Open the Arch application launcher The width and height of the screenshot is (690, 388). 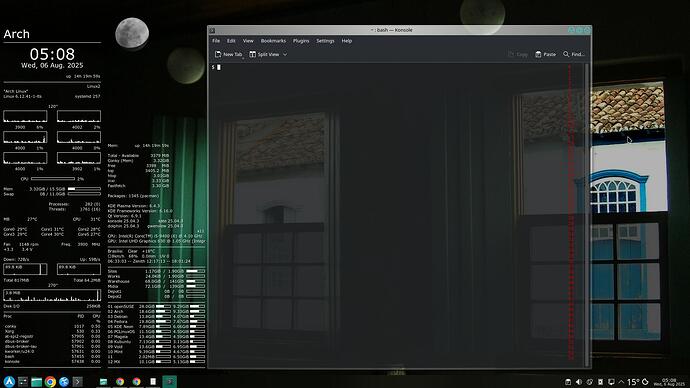[x=9, y=381]
